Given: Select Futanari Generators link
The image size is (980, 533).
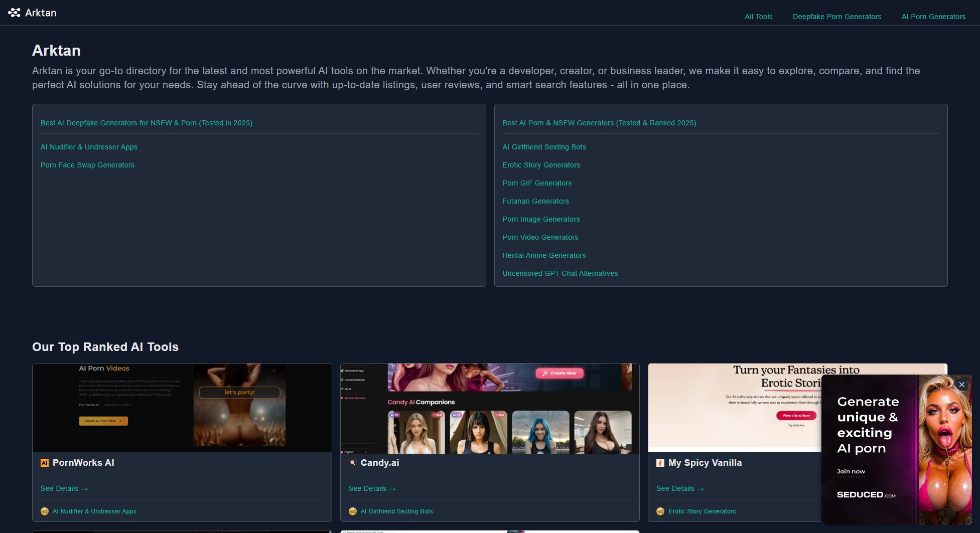Looking at the screenshot, I should [535, 201].
